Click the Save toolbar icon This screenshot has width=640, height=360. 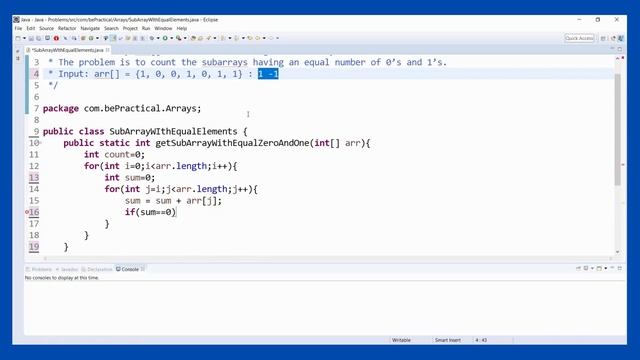coord(31,38)
